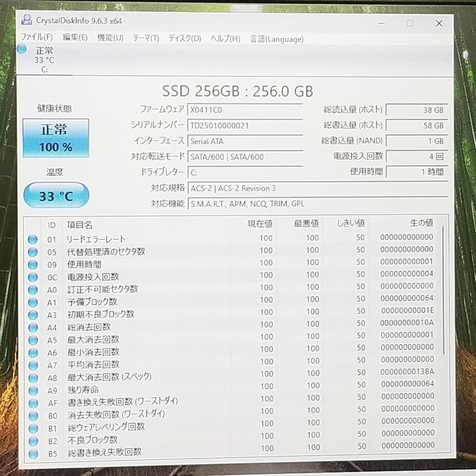The image size is (476, 476).
Task: Open the 言語(Language) menu
Action: click(276, 39)
